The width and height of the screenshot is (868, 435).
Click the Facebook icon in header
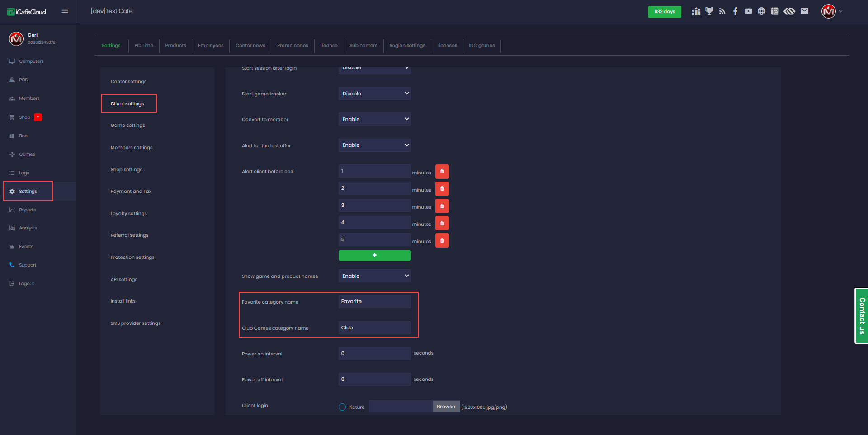(736, 11)
